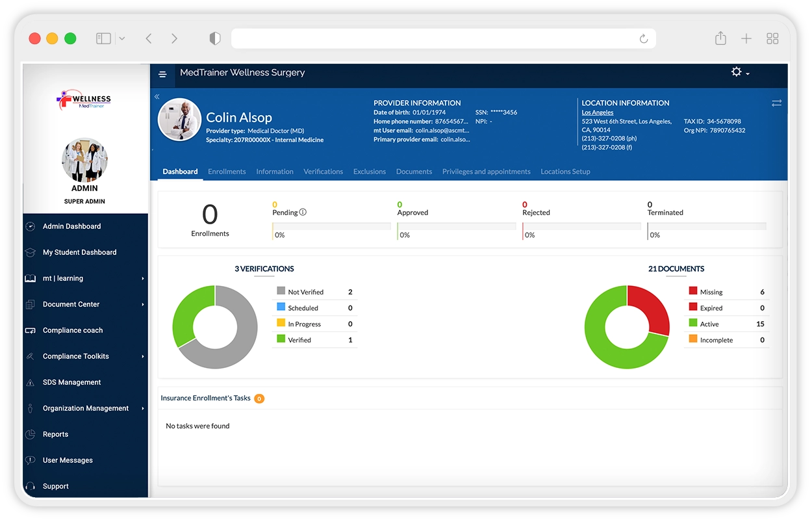Click the SDS Management warning icon

[30, 383]
